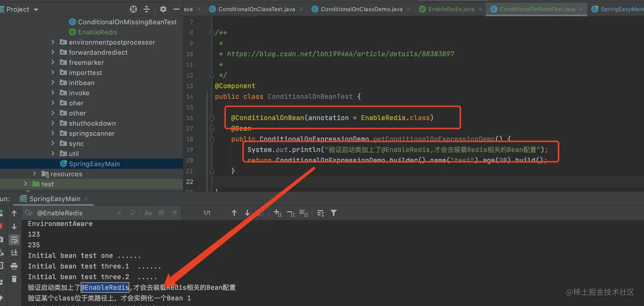
Task: Clear the @EnableRedis search text
Action: (x=119, y=213)
